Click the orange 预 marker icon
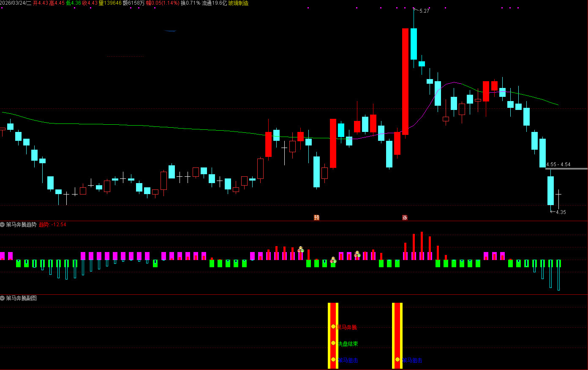The height and width of the screenshot is (370, 588). (316, 217)
